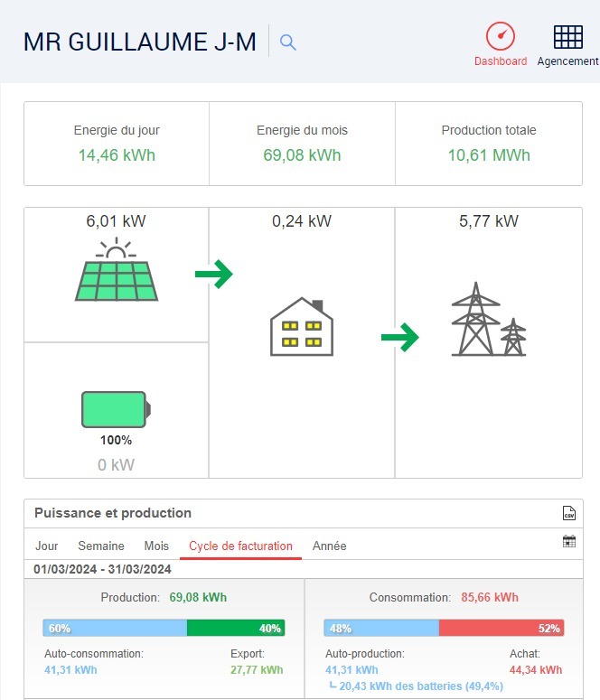Open the Agencement grid icon
This screenshot has height=700, width=600.
567,37
